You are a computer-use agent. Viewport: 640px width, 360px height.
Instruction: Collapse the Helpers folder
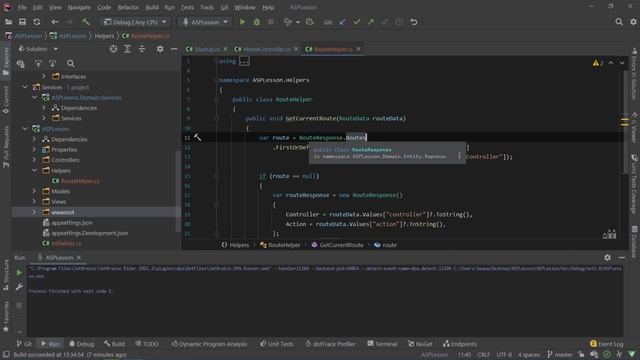[x=34, y=170]
